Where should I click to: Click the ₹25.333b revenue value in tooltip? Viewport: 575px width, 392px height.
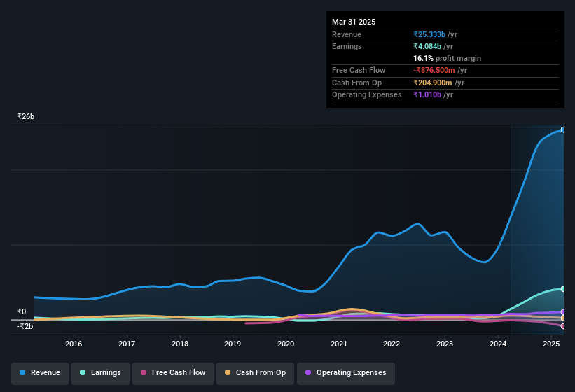click(x=429, y=34)
